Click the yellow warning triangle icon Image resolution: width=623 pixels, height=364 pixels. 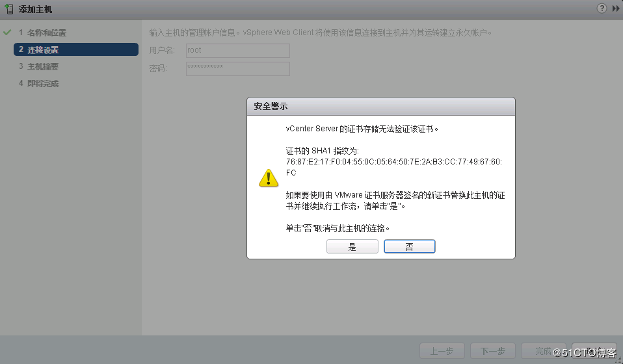tap(269, 178)
